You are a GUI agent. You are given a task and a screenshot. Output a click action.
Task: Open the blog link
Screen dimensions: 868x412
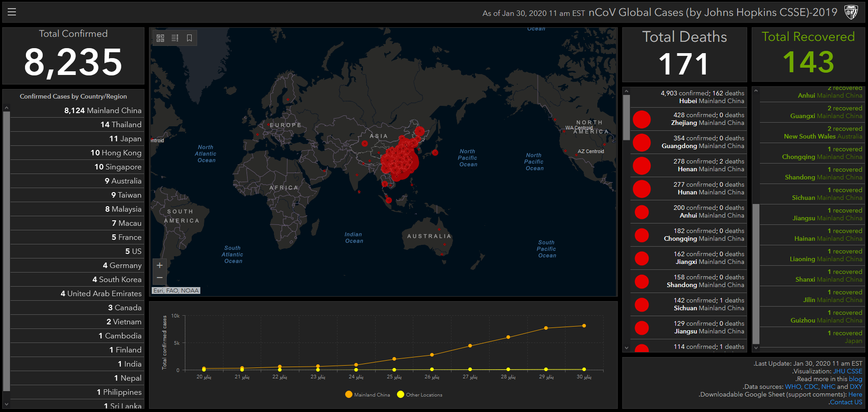click(x=856, y=379)
